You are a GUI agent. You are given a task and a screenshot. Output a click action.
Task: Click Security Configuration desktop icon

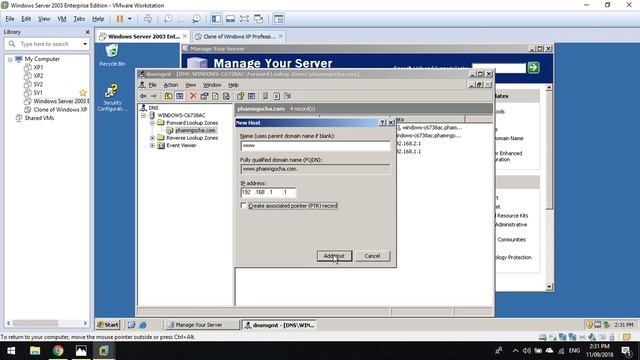point(112,98)
